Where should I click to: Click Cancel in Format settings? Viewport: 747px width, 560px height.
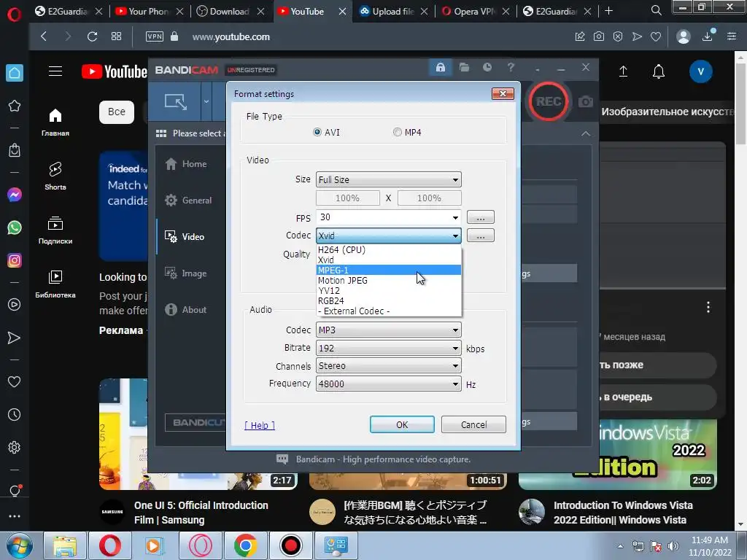coord(473,425)
